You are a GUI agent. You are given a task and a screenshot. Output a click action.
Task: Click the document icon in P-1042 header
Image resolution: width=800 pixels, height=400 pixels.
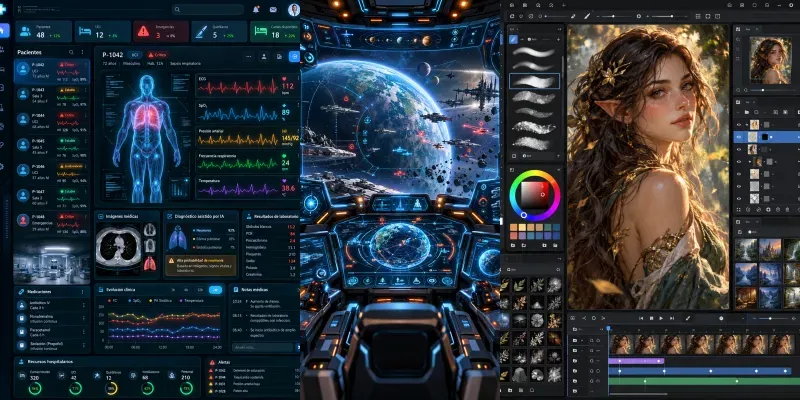click(x=279, y=57)
